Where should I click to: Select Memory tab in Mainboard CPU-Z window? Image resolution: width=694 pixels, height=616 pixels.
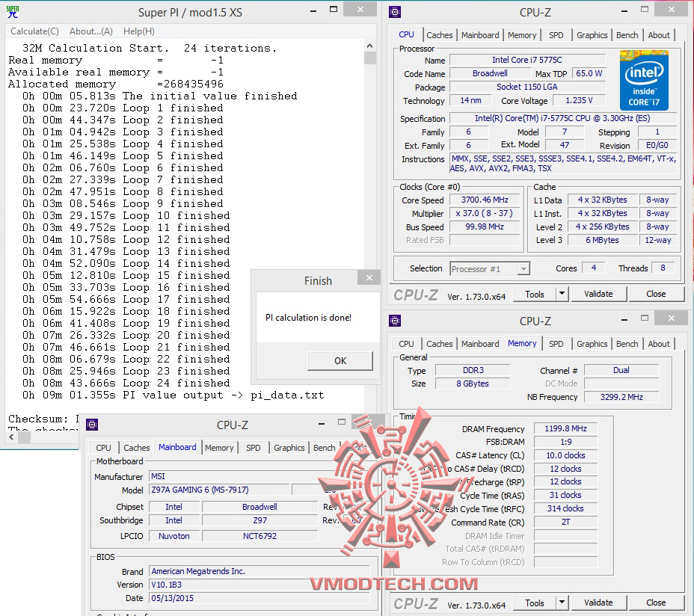click(219, 448)
